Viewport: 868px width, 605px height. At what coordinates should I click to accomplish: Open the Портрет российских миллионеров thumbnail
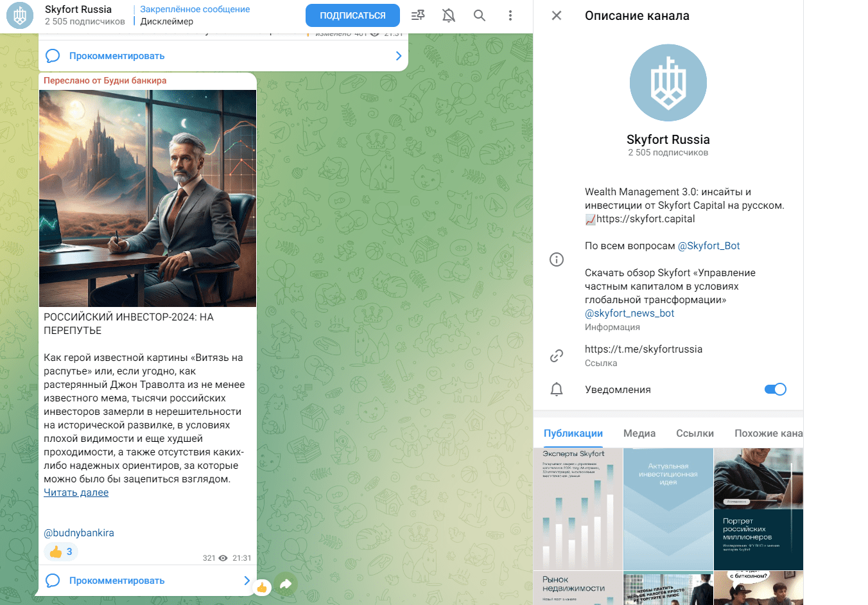[758, 509]
